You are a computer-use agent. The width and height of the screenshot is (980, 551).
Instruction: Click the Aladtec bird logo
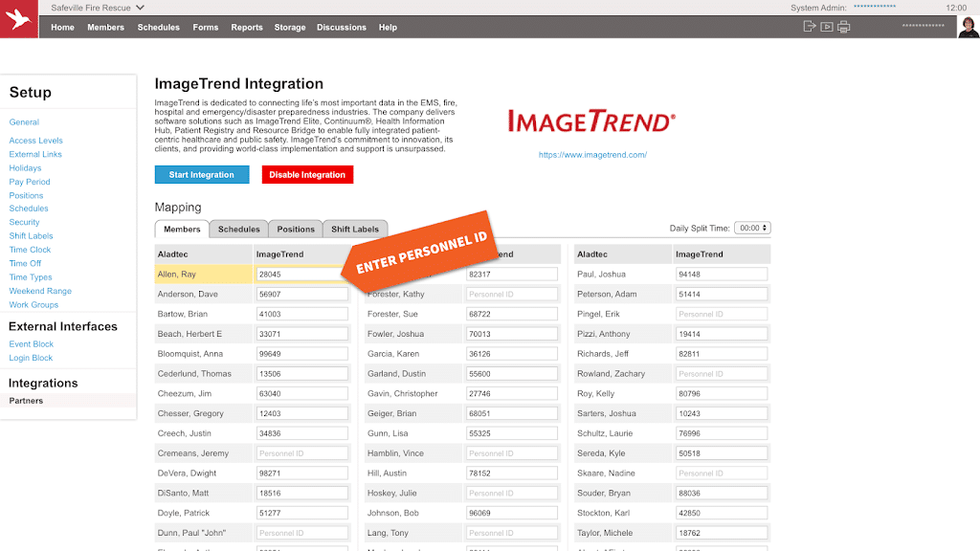pyautogui.click(x=19, y=19)
